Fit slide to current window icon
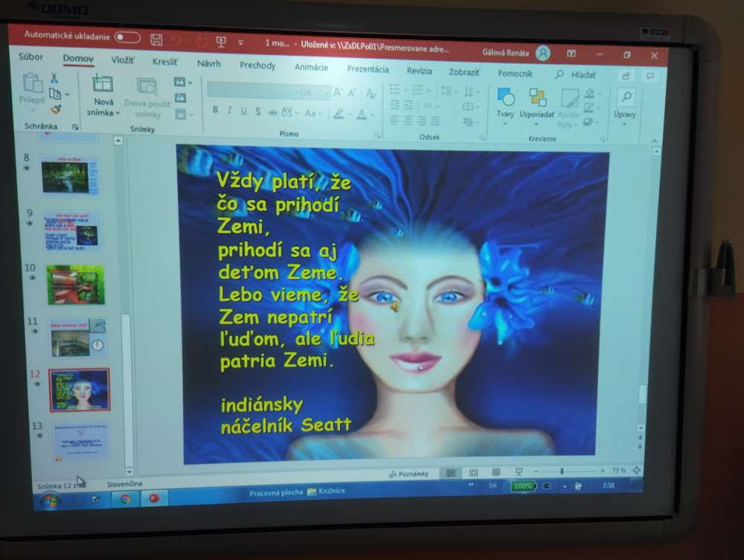744x560 pixels. pos(636,470)
